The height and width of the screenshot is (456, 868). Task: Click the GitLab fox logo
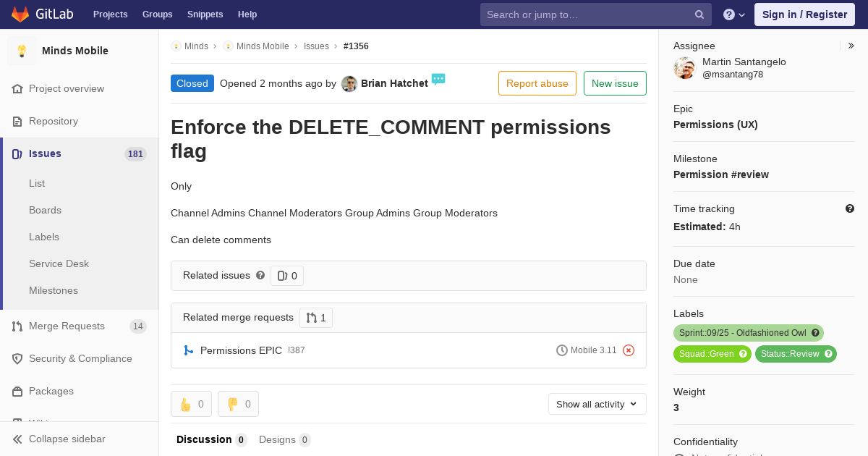pos(20,14)
